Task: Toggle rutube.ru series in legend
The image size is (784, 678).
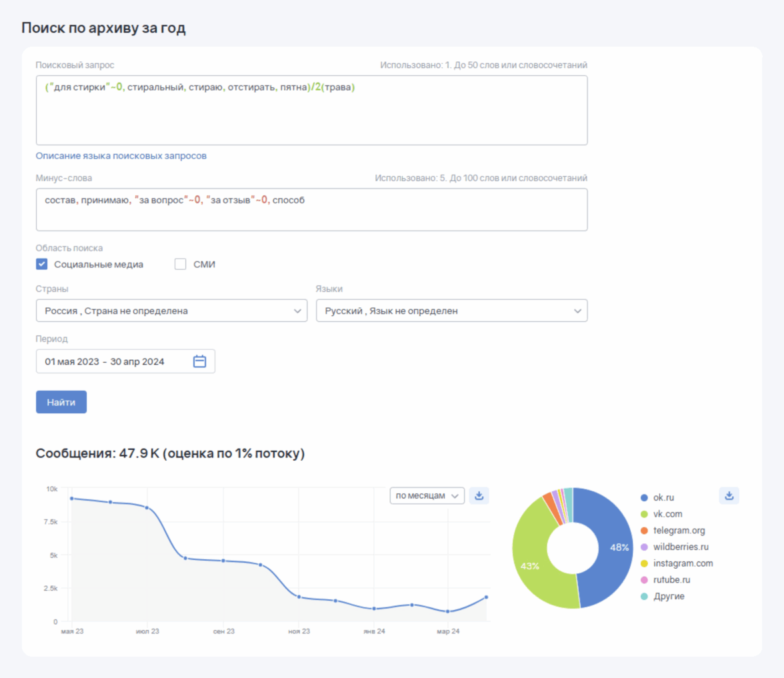Action: pos(671,580)
